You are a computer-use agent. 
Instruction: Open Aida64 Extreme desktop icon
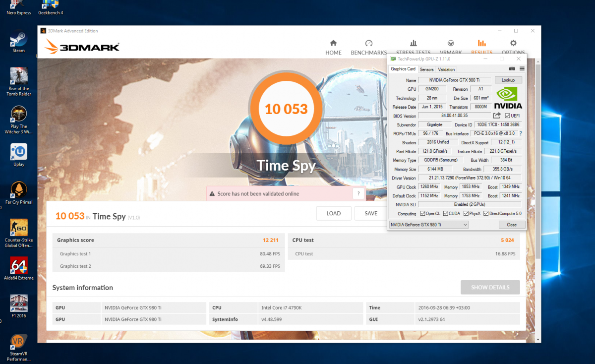[19, 269]
